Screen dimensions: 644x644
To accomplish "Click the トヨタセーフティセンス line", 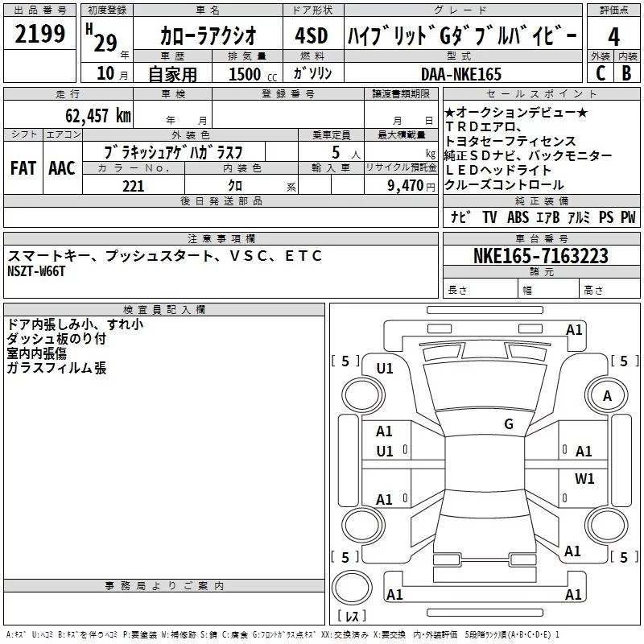I will pyautogui.click(x=510, y=142).
